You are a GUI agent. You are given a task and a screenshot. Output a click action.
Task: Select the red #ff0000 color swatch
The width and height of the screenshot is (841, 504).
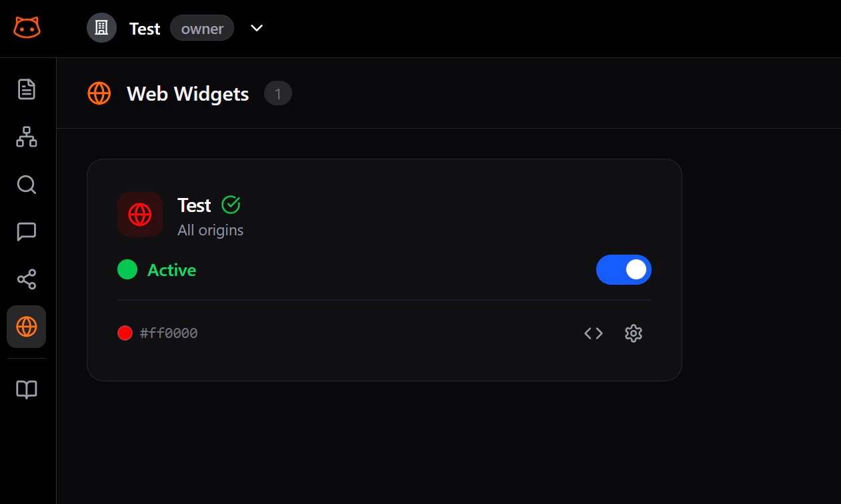point(125,333)
